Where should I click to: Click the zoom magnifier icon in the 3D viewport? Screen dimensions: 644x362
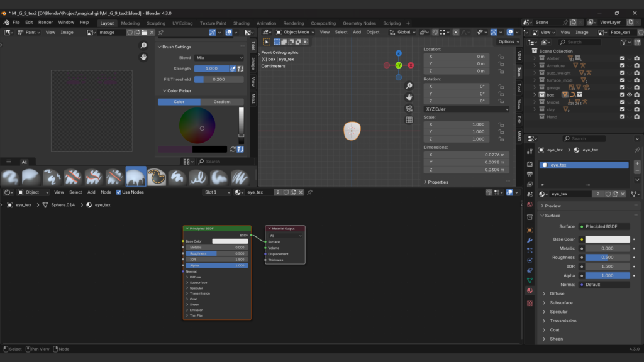coord(409,86)
